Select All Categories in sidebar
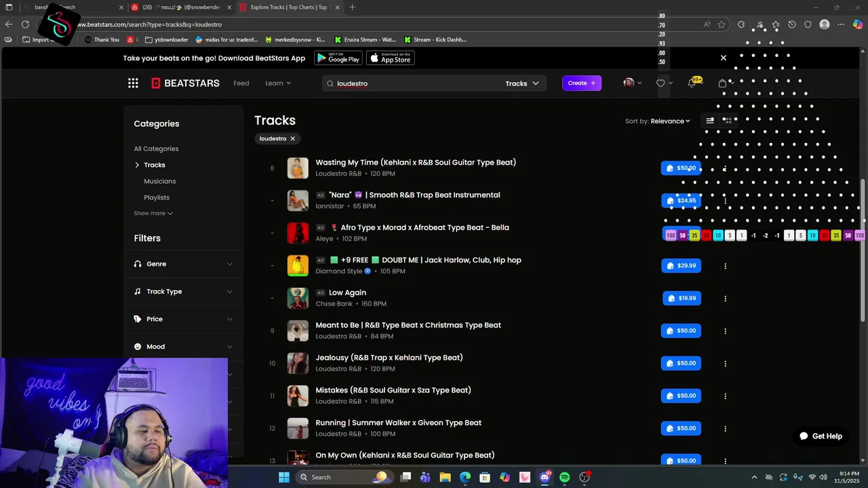The image size is (868, 488). point(156,148)
